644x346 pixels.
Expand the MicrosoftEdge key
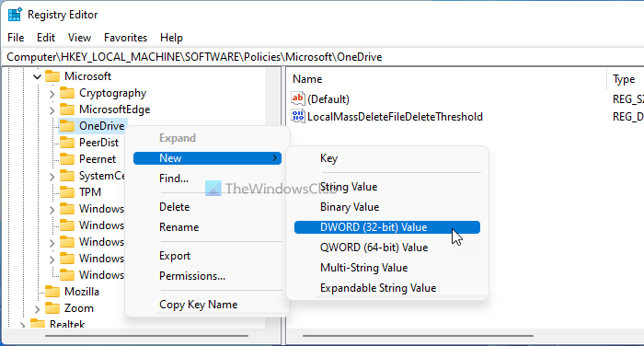(x=52, y=110)
